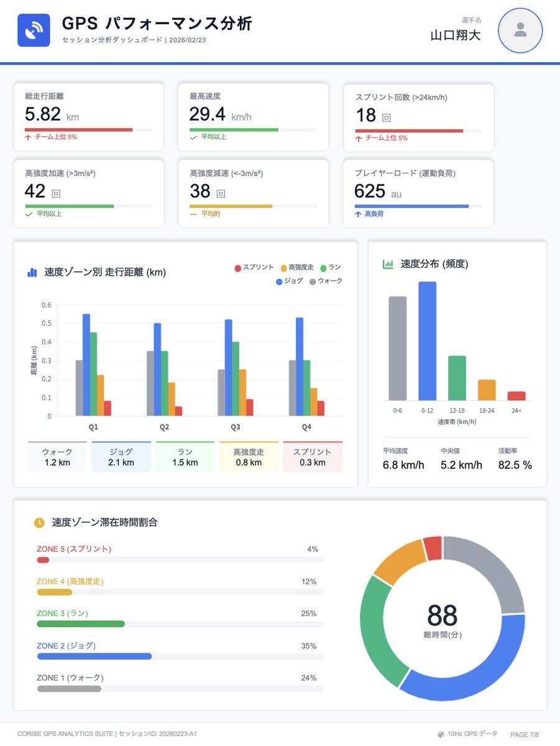
Task: Click the blue GPS logo icon in header
Action: (33, 30)
